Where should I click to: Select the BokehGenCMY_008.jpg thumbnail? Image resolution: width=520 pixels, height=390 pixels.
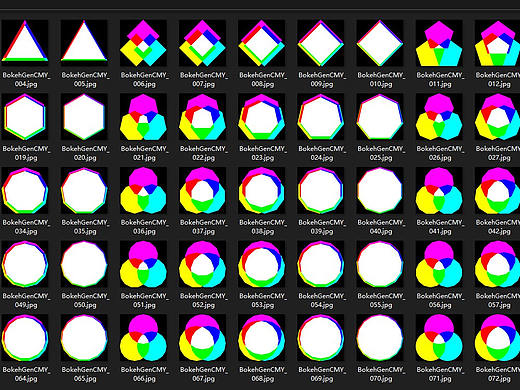(x=262, y=43)
